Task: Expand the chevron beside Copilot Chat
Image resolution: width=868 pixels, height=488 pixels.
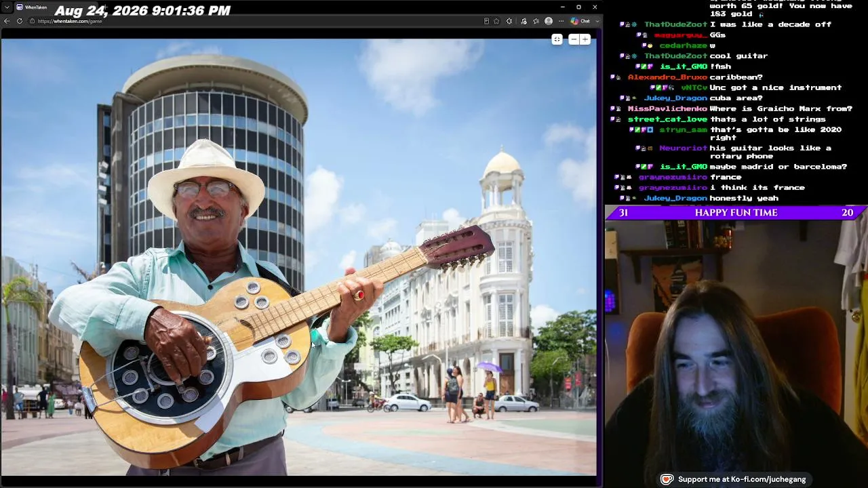Action: tap(597, 21)
